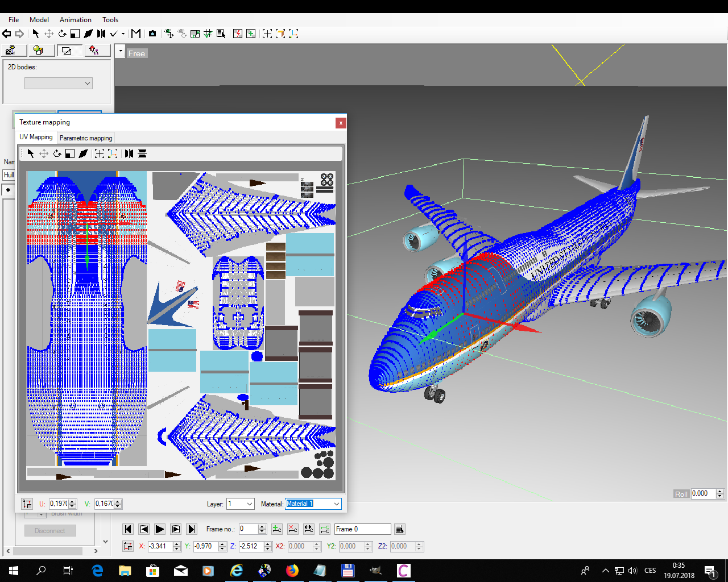Open the view dropdown next to Free

click(120, 52)
